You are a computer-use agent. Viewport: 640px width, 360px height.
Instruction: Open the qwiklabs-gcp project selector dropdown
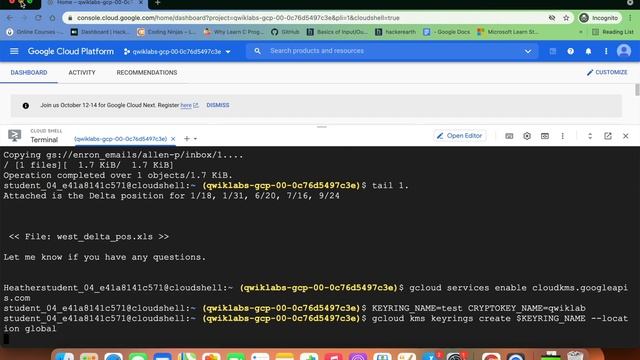[x=177, y=51]
